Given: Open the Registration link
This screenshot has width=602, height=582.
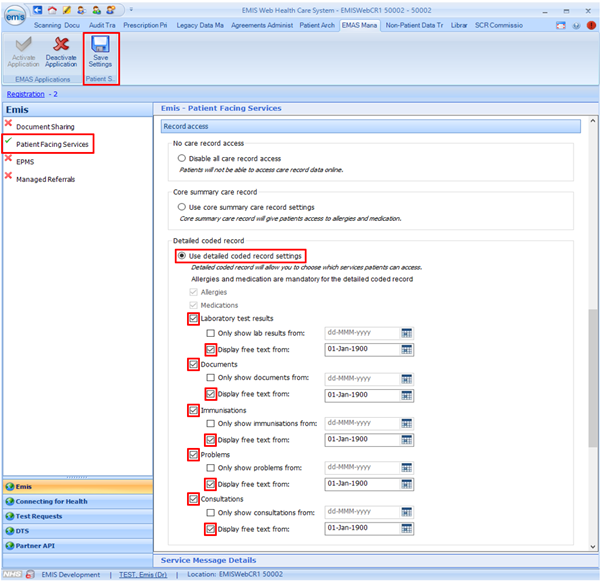Looking at the screenshot, I should (25, 94).
